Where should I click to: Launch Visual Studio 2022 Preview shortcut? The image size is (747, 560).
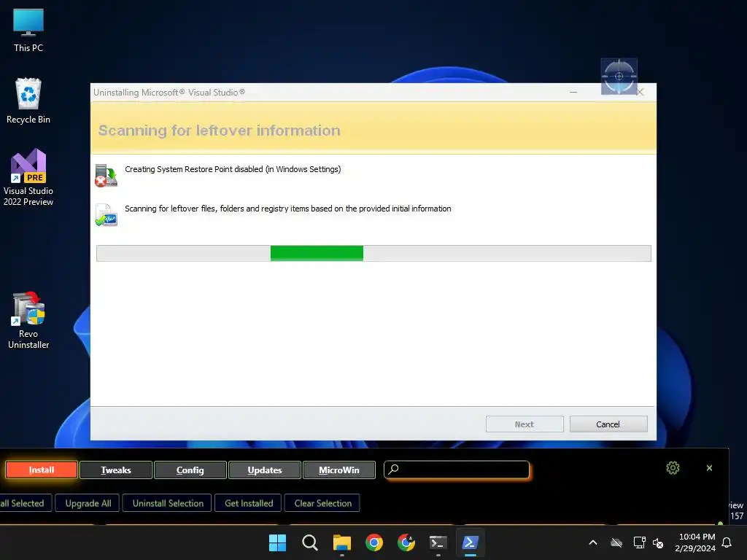click(x=28, y=177)
